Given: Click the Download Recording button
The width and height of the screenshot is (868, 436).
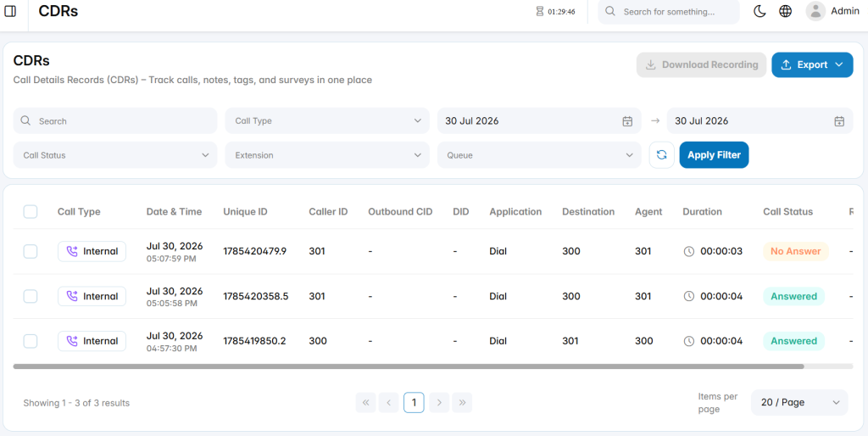Looking at the screenshot, I should (x=701, y=64).
